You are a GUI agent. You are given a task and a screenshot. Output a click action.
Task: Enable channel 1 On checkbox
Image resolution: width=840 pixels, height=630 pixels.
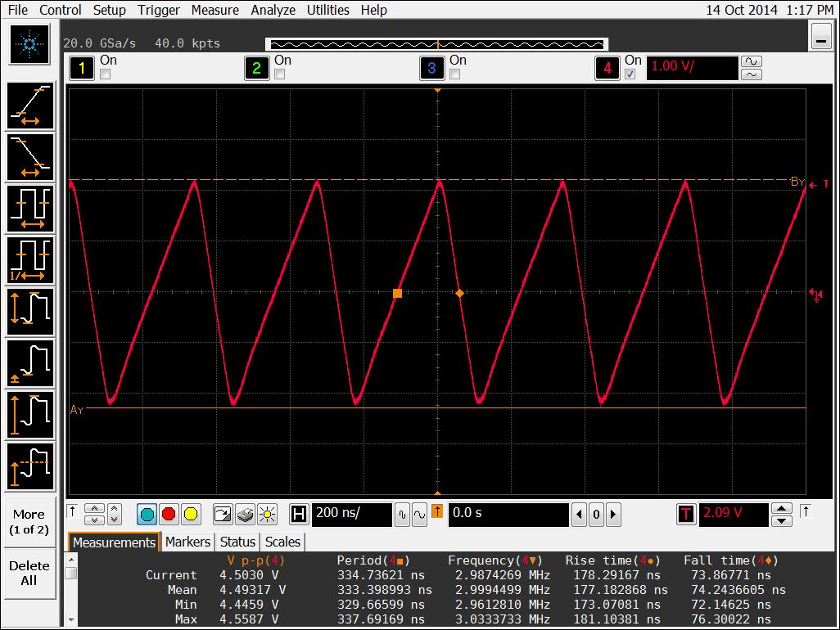click(x=106, y=74)
